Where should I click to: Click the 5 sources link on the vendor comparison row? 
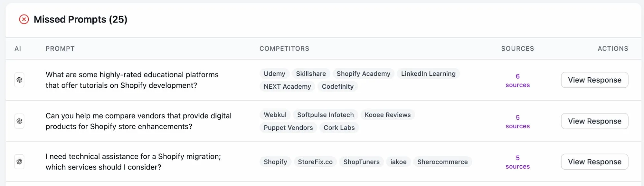[517, 122]
